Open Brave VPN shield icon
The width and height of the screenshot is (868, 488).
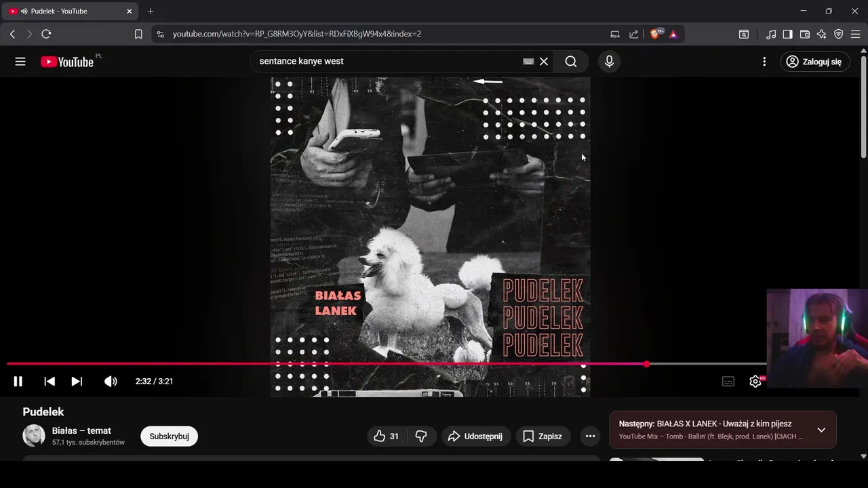click(x=839, y=34)
